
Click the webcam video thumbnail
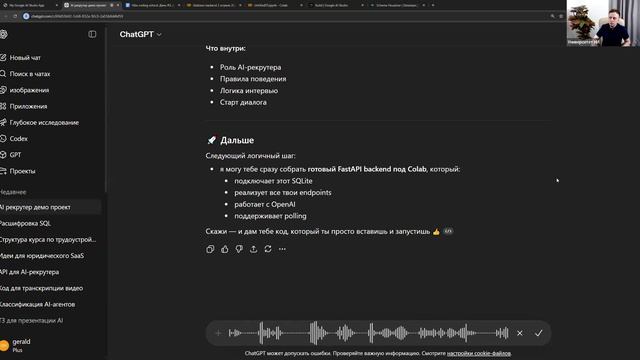[x=603, y=23]
